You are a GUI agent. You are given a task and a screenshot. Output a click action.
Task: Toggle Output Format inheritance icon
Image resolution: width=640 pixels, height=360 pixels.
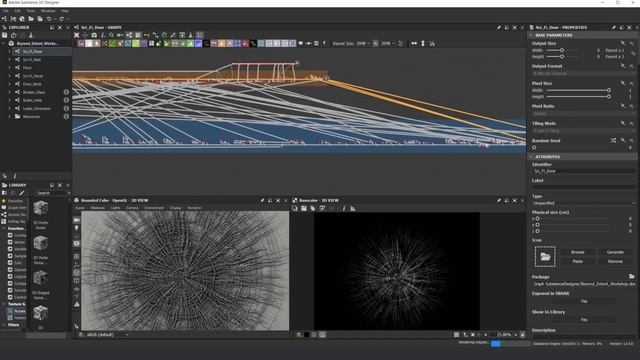[623, 66]
